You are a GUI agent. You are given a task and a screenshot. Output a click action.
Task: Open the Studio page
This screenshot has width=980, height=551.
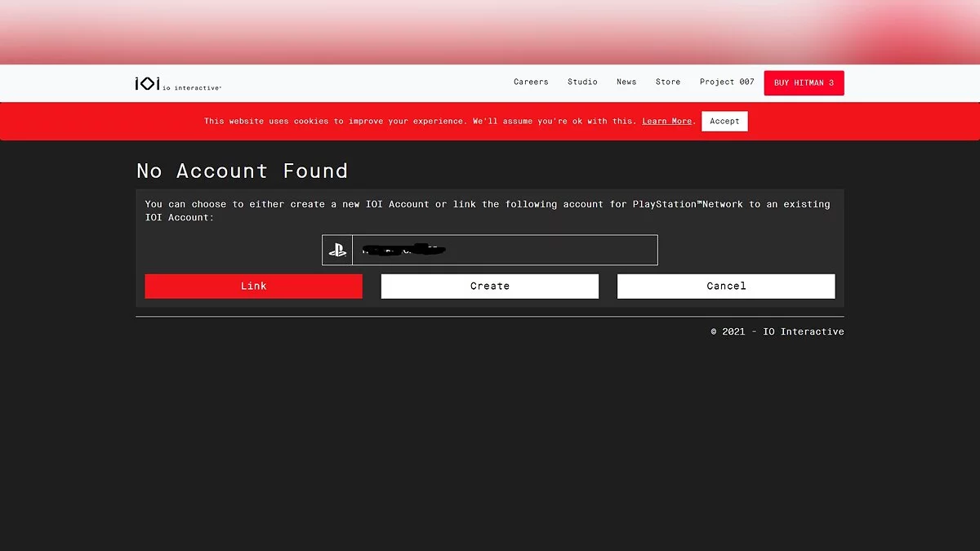point(582,82)
